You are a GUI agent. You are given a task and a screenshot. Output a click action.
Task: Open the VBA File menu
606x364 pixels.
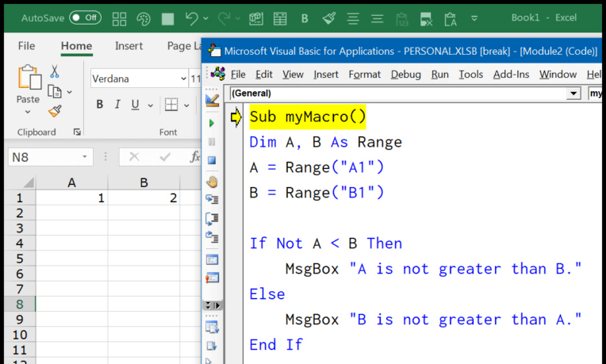tap(238, 75)
